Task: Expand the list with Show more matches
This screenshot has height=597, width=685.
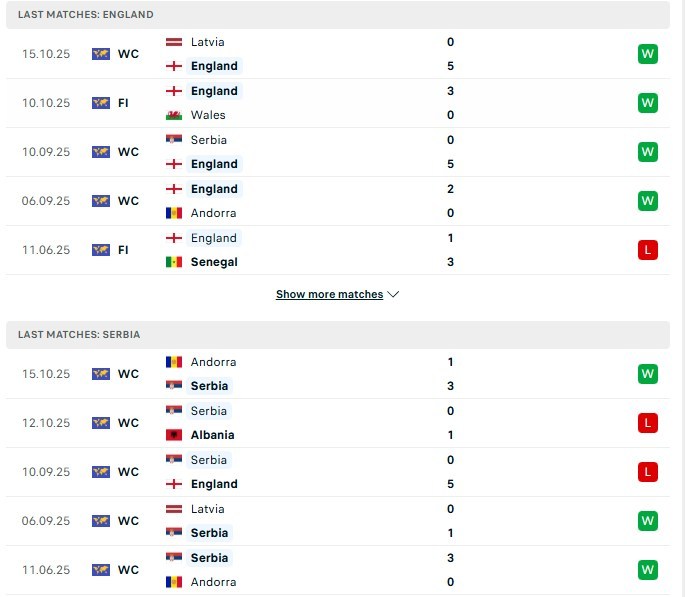Action: point(329,295)
